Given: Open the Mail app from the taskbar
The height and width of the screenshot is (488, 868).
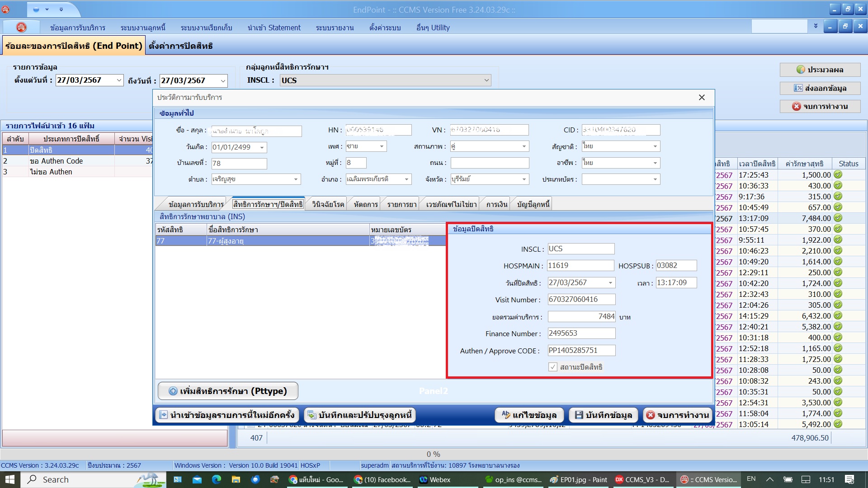Looking at the screenshot, I should click(x=197, y=479).
